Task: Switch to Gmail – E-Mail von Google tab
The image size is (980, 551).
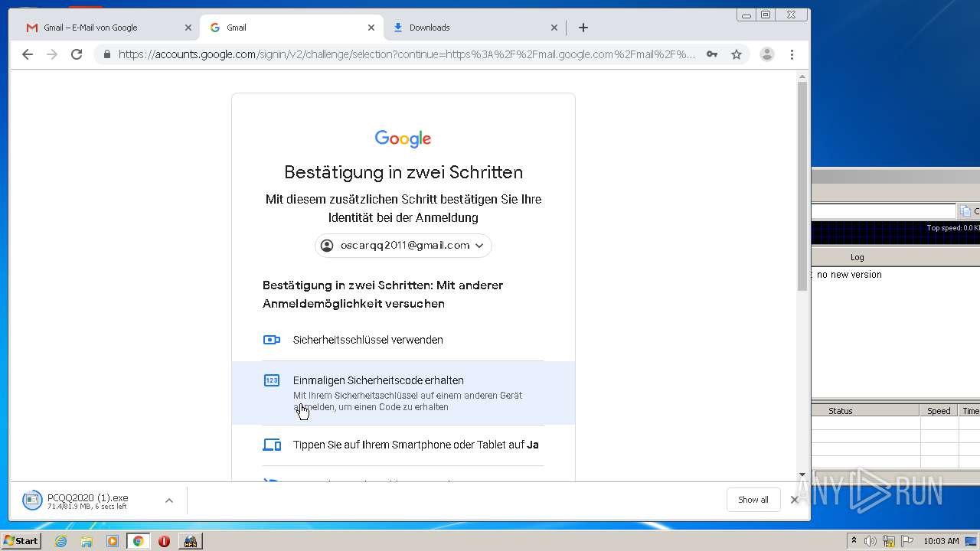Action: pos(107,28)
